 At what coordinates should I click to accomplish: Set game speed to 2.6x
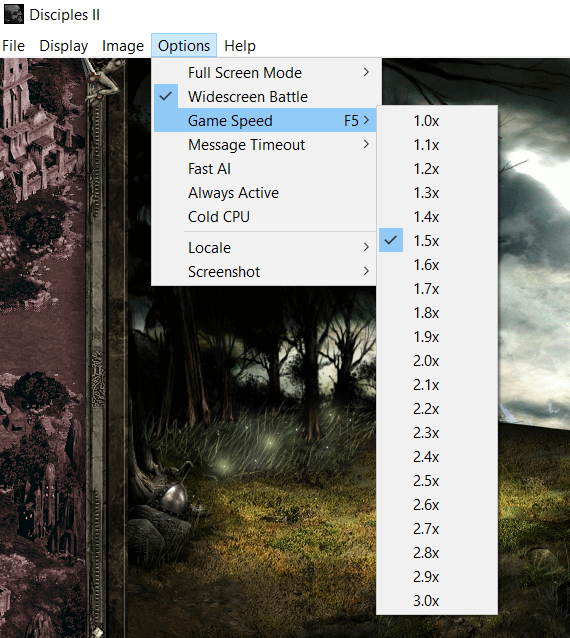[x=437, y=505]
